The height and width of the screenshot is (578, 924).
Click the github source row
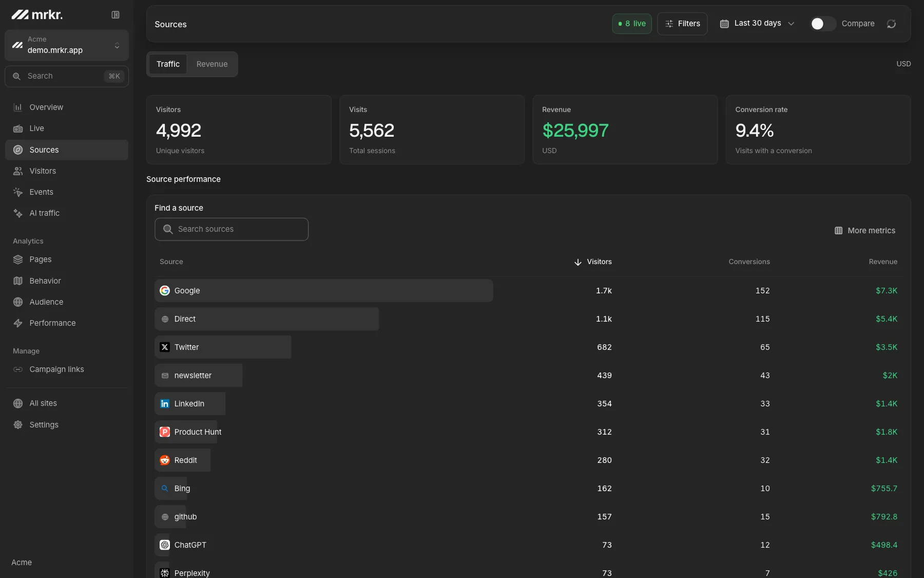(x=529, y=517)
